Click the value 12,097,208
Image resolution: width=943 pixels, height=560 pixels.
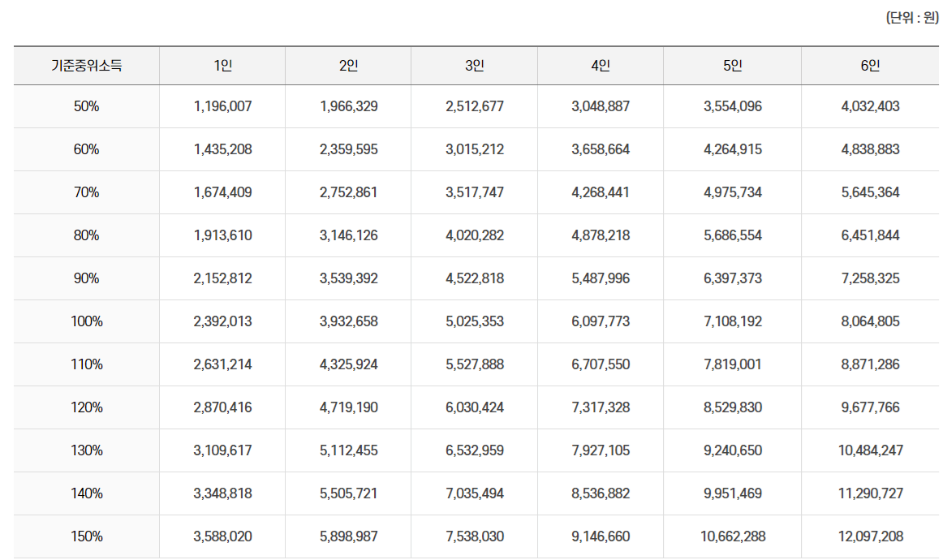coord(870,536)
